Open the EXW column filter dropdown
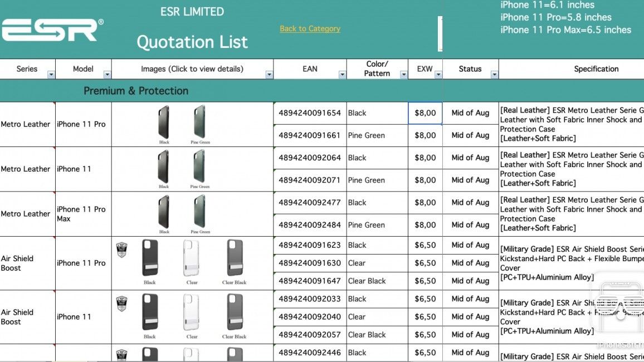The width and height of the screenshot is (644, 362). pos(438,73)
